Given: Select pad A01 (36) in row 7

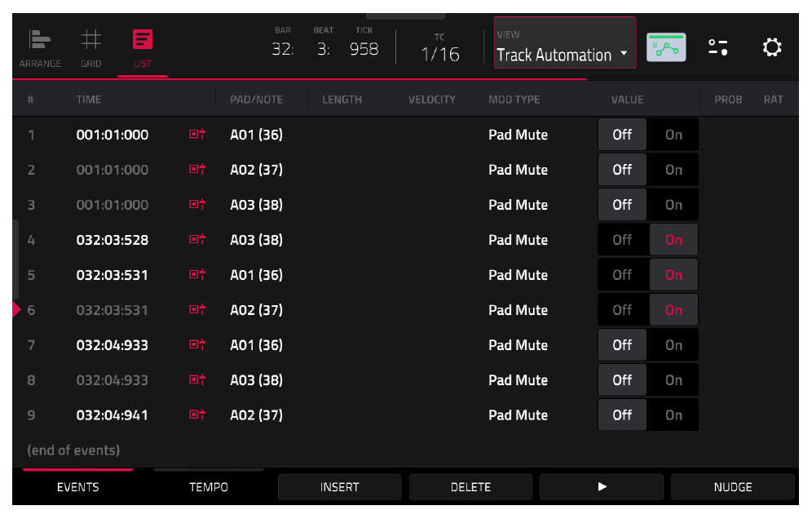Looking at the screenshot, I should (x=256, y=345).
